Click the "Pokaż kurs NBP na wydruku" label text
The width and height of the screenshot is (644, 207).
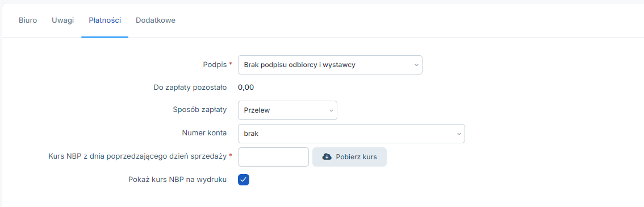pos(177,180)
